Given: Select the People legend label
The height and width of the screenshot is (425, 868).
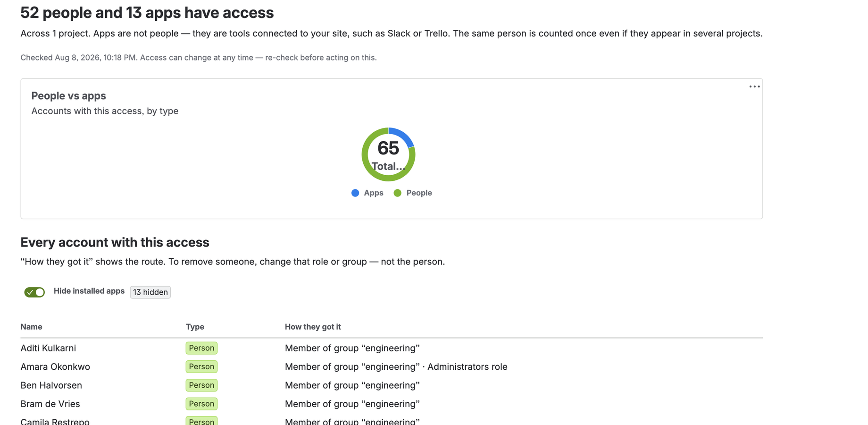Looking at the screenshot, I should [x=419, y=193].
